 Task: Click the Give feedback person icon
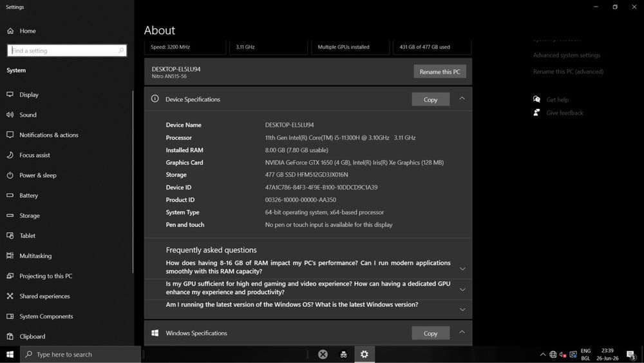point(536,112)
